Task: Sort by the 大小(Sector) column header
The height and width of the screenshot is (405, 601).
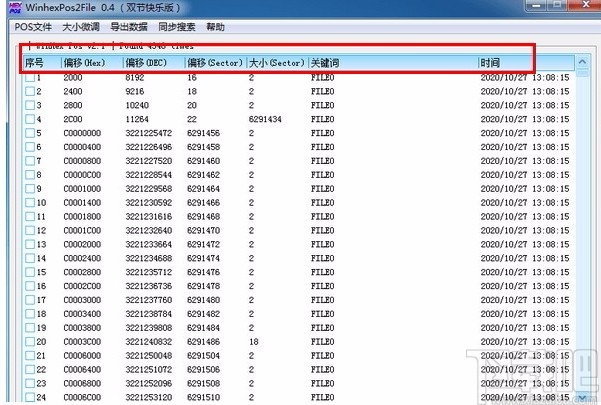Action: (x=278, y=63)
